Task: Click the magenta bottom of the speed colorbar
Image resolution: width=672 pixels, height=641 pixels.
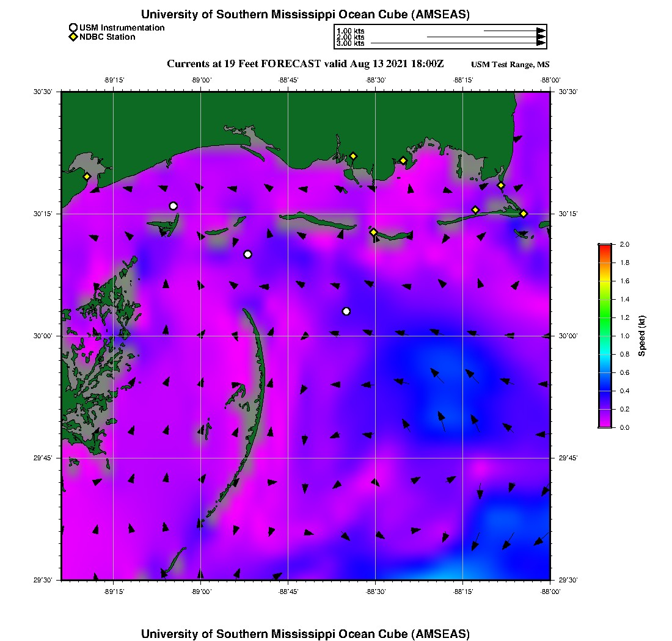Action: (x=605, y=425)
